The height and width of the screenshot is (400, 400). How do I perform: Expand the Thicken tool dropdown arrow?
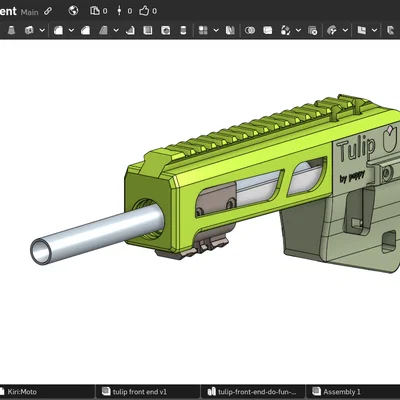(x=42, y=30)
